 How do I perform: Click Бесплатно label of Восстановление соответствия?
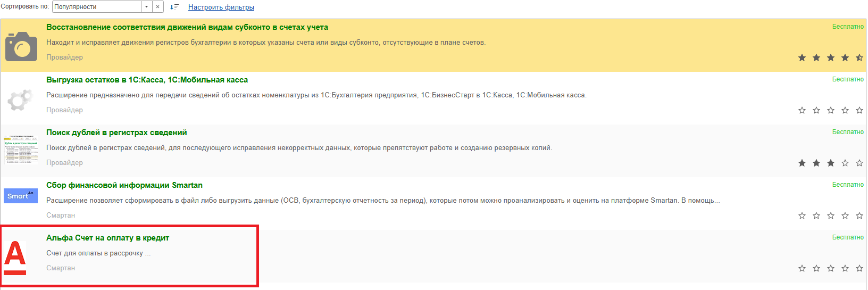point(848,27)
